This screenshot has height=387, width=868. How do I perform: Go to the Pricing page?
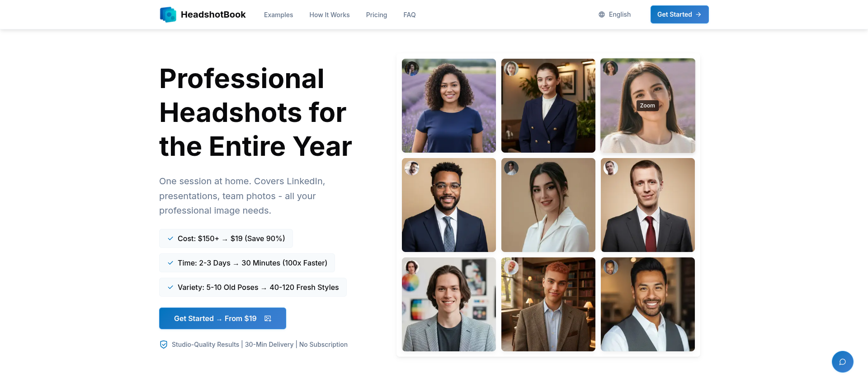[376, 15]
